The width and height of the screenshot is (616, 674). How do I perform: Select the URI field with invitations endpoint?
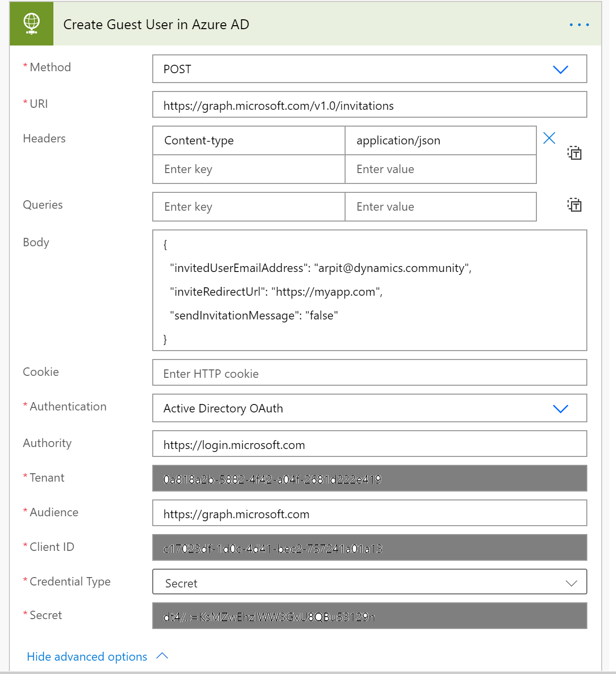(x=369, y=105)
